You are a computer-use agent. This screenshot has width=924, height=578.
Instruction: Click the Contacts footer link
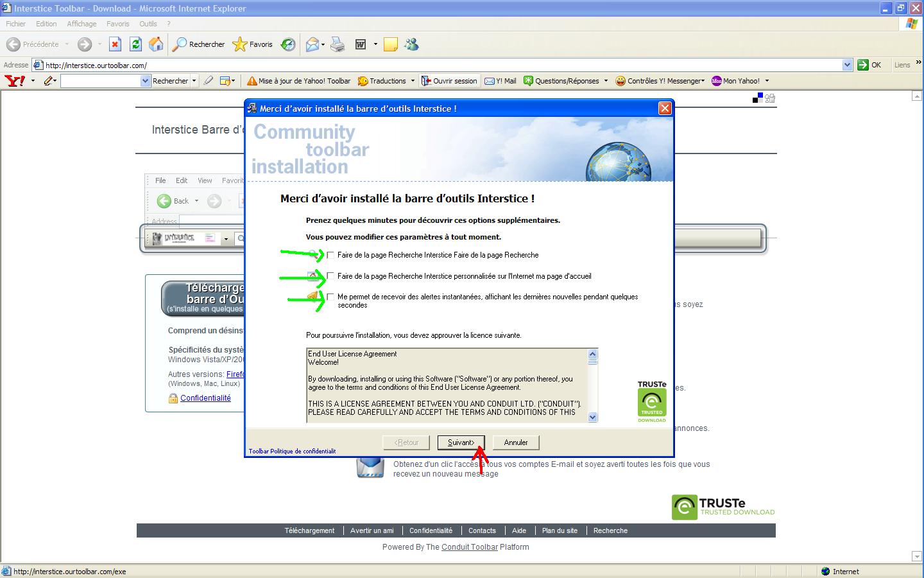(x=482, y=530)
